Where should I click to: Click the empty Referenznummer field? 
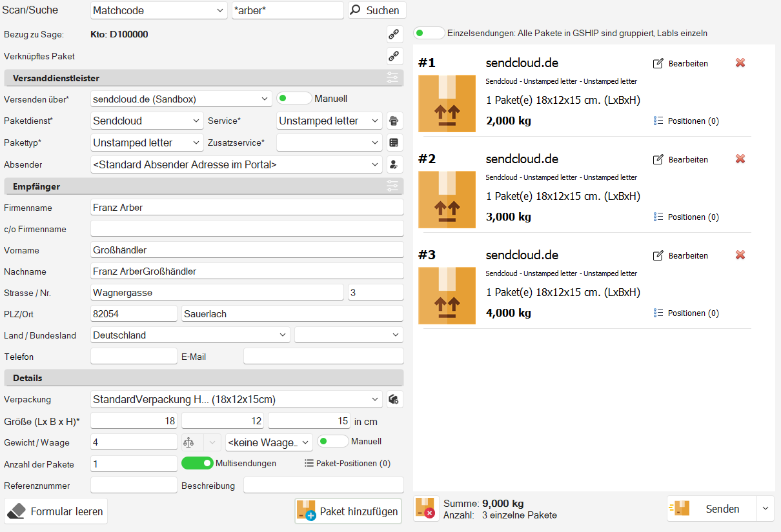click(134, 486)
